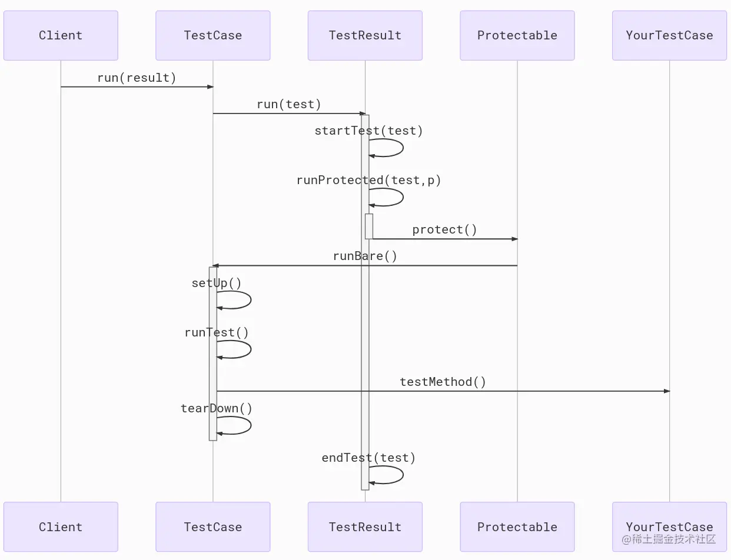Select the bottom Protectable participant box
Image resolution: width=731 pixels, height=560 pixels.
pos(517,527)
